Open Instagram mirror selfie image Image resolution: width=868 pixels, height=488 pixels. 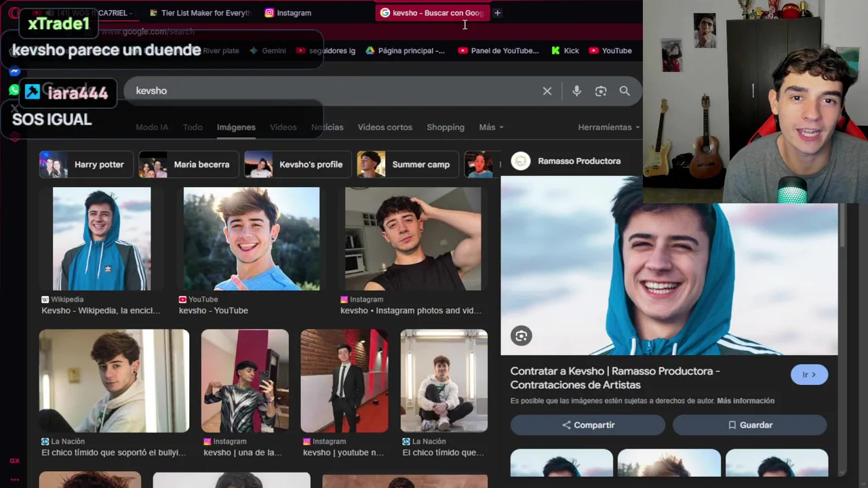(245, 381)
